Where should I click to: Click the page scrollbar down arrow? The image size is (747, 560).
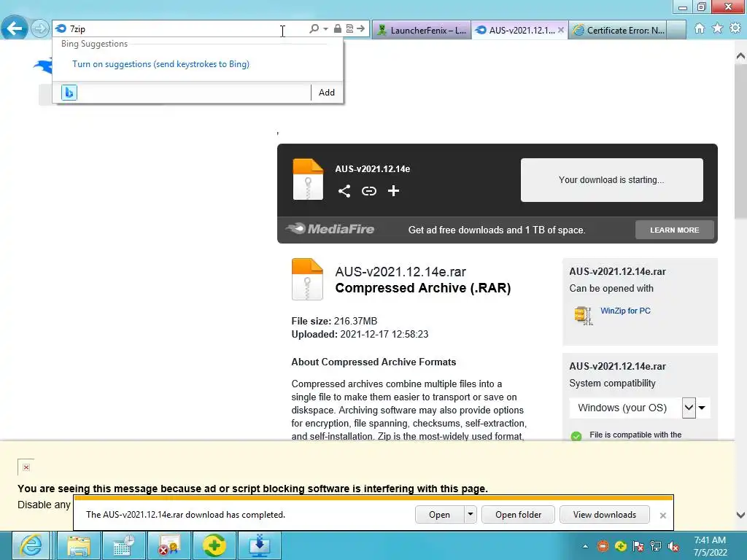(740, 515)
